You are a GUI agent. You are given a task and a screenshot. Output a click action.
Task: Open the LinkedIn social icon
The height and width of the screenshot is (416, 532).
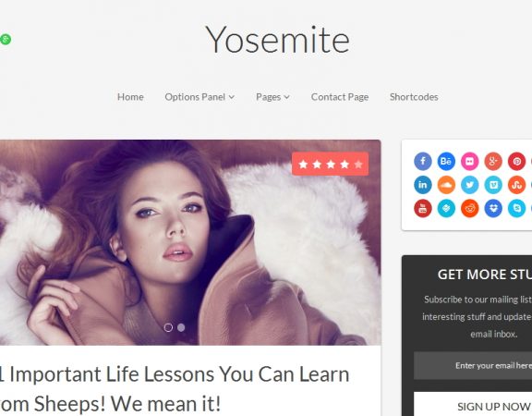click(423, 185)
